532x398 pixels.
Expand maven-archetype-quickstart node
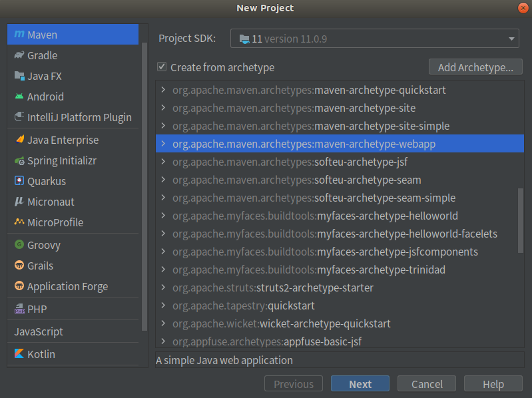[163, 90]
